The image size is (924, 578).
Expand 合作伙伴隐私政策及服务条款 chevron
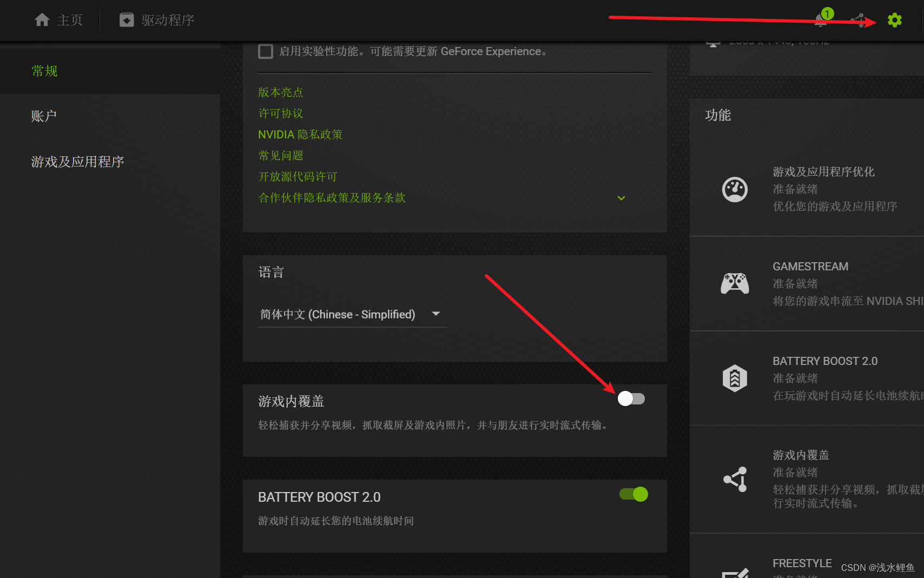tap(621, 198)
